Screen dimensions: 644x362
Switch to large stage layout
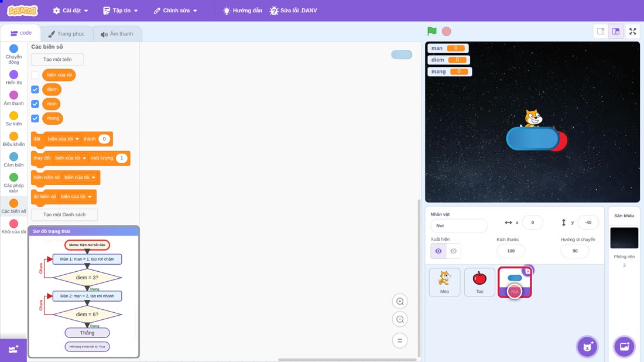[x=616, y=31]
